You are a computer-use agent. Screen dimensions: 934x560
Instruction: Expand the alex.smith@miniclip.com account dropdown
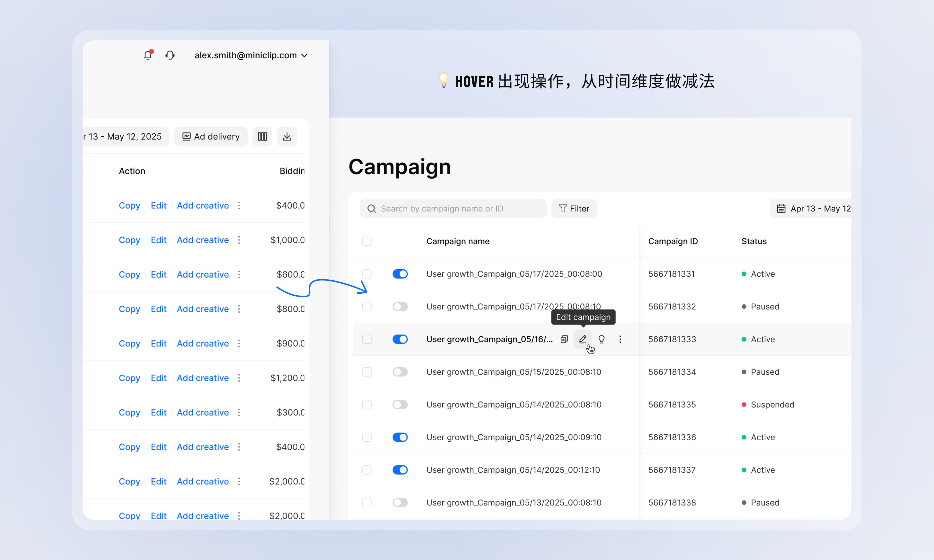[251, 55]
